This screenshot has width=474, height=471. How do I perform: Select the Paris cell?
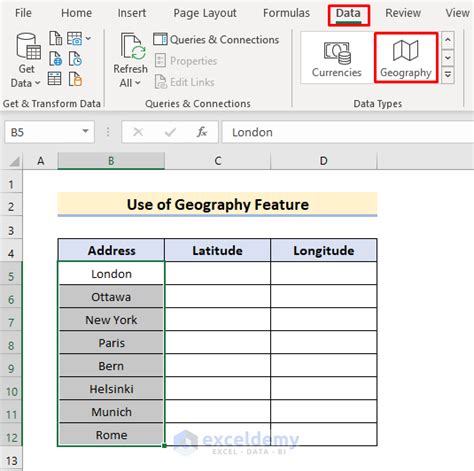click(111, 343)
